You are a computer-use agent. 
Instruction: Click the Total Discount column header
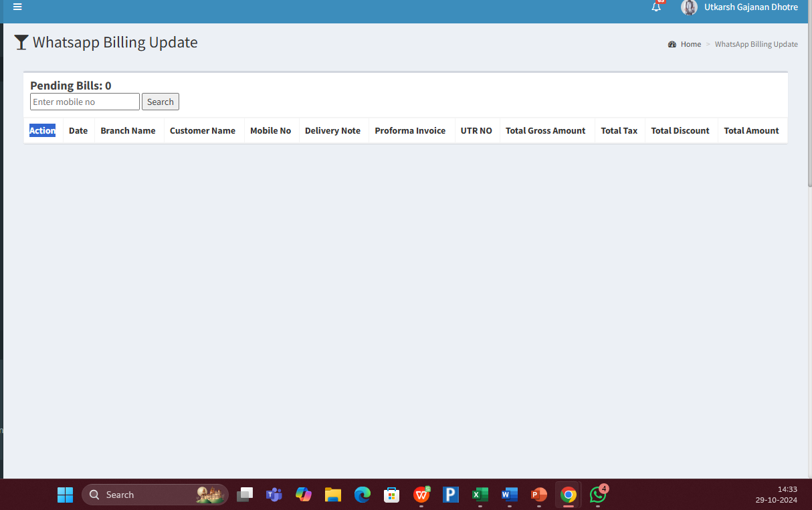tap(680, 130)
